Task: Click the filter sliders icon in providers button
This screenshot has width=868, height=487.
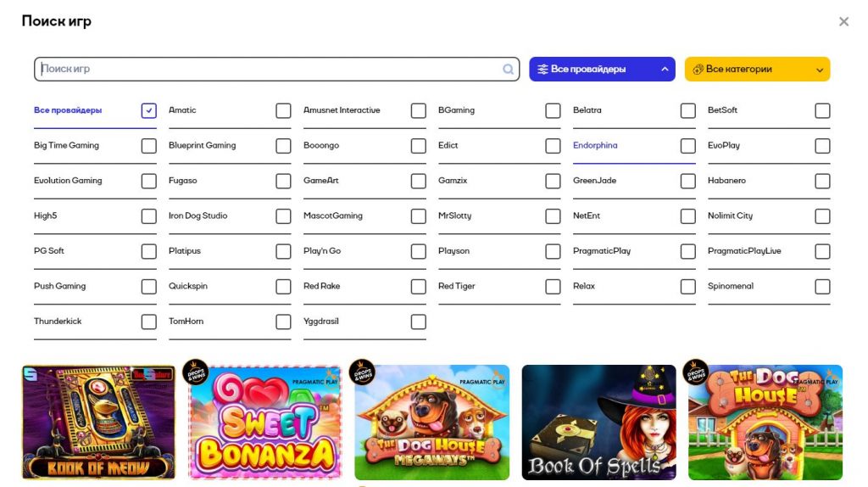Action: coord(542,70)
